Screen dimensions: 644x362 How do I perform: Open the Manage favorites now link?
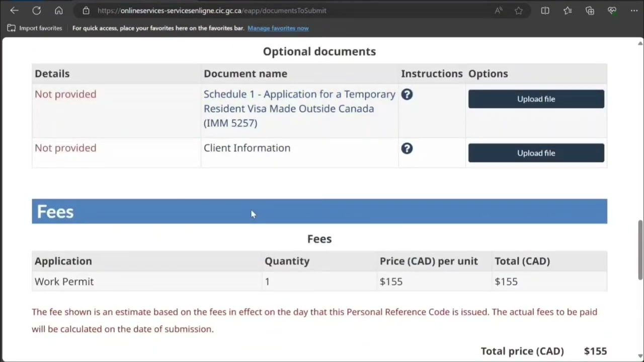point(278,28)
